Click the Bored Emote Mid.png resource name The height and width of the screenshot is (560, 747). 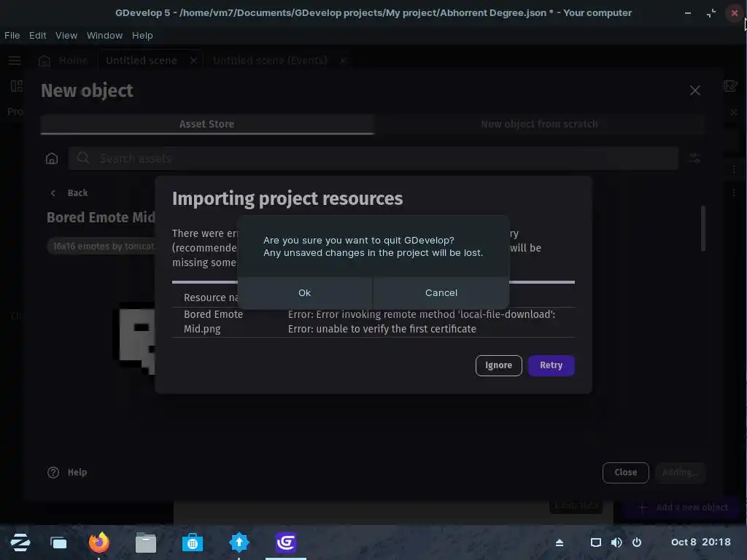point(214,322)
